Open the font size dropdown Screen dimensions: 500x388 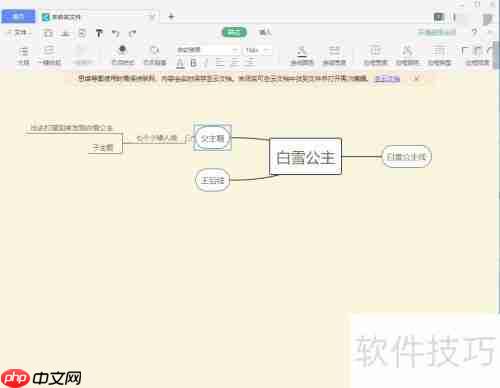258,50
